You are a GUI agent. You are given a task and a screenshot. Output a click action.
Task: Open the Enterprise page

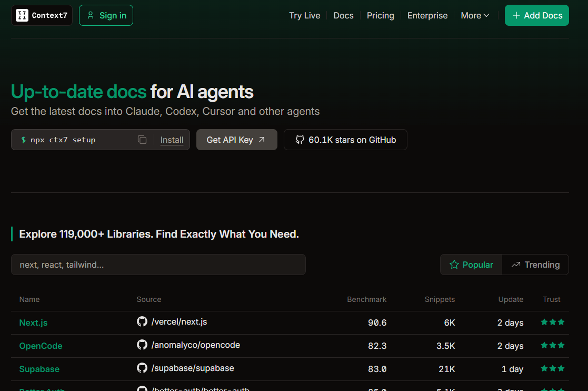click(427, 15)
